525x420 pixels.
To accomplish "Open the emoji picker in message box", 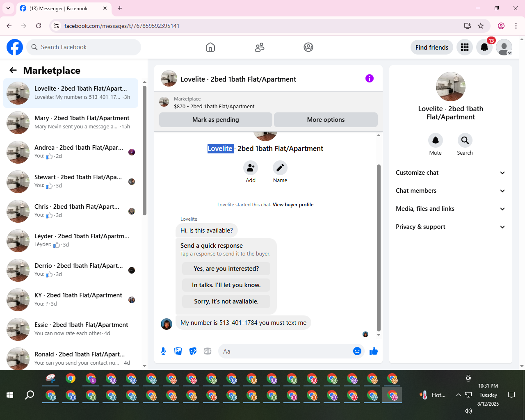I will [x=357, y=351].
